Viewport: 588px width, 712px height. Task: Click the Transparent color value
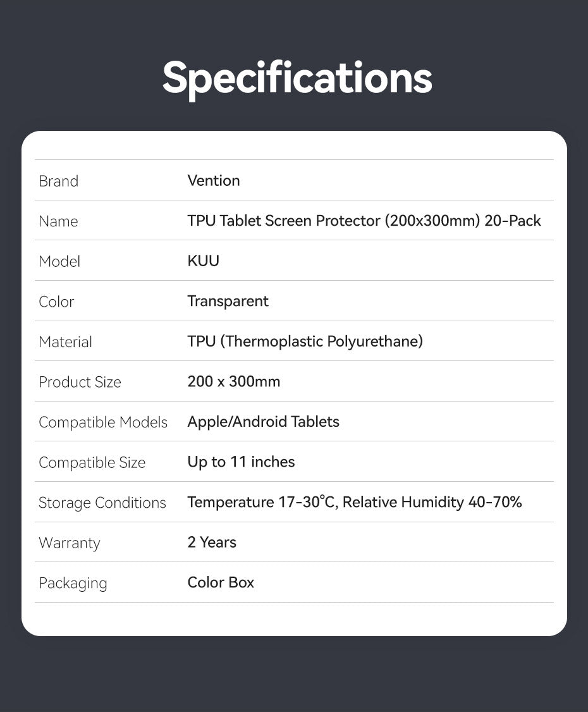pyautogui.click(x=228, y=302)
